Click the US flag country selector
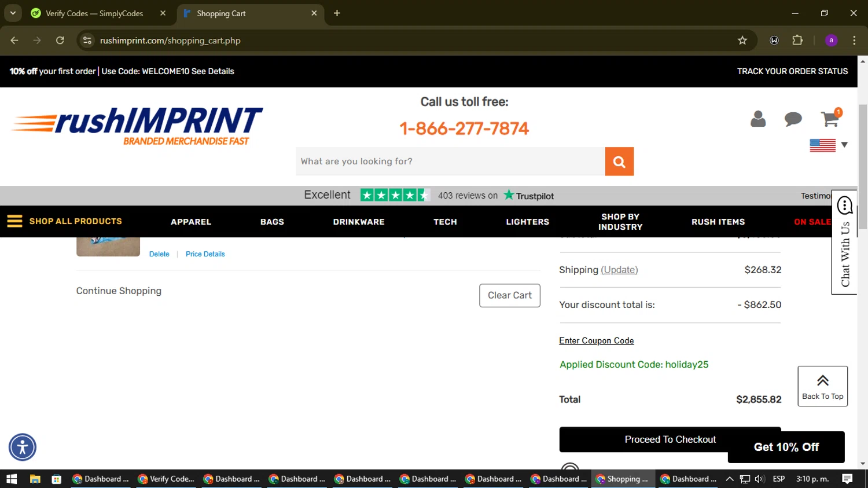The image size is (868, 488). [822, 145]
